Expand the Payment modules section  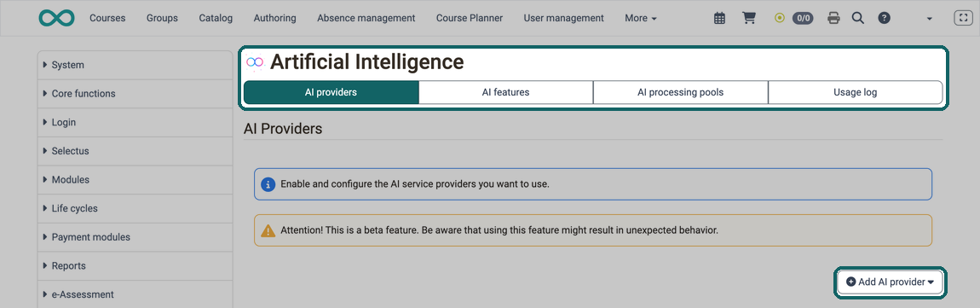135,237
